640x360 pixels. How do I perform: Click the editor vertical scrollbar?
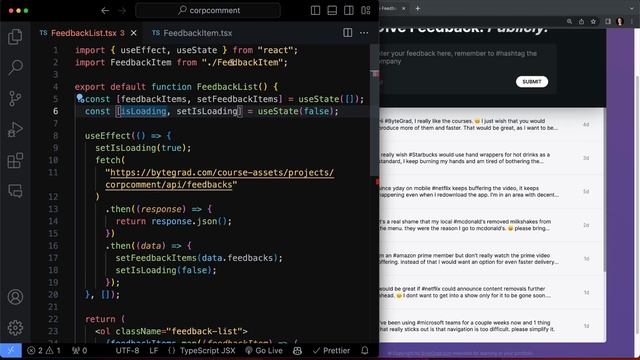coord(375,110)
